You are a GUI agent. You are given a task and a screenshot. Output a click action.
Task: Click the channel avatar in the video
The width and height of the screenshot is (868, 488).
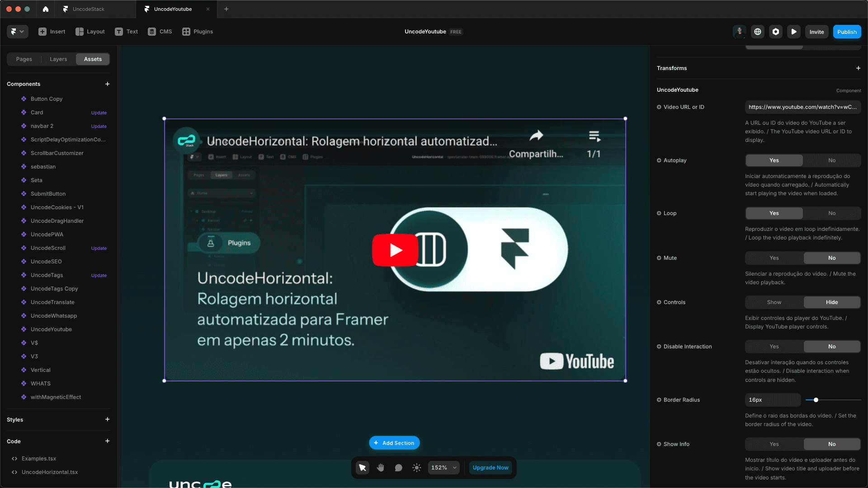[x=186, y=141]
